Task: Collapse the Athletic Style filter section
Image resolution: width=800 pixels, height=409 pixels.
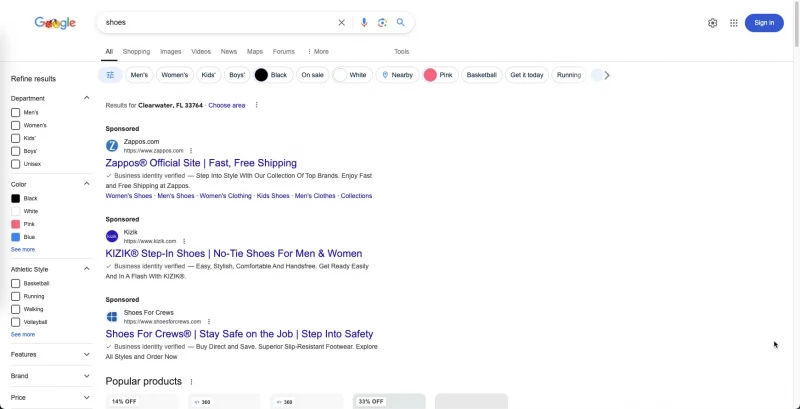Action: [x=87, y=269]
